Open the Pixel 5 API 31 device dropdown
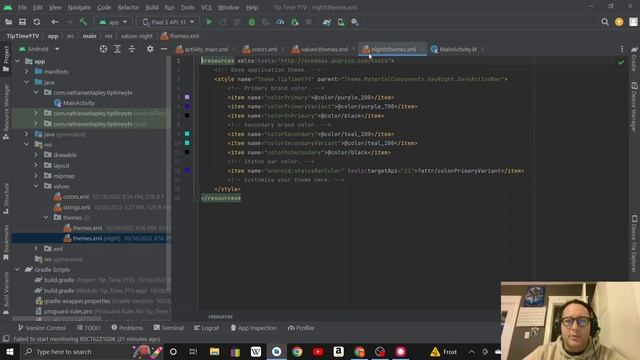Screen dimensions: 640x360 [168, 22]
